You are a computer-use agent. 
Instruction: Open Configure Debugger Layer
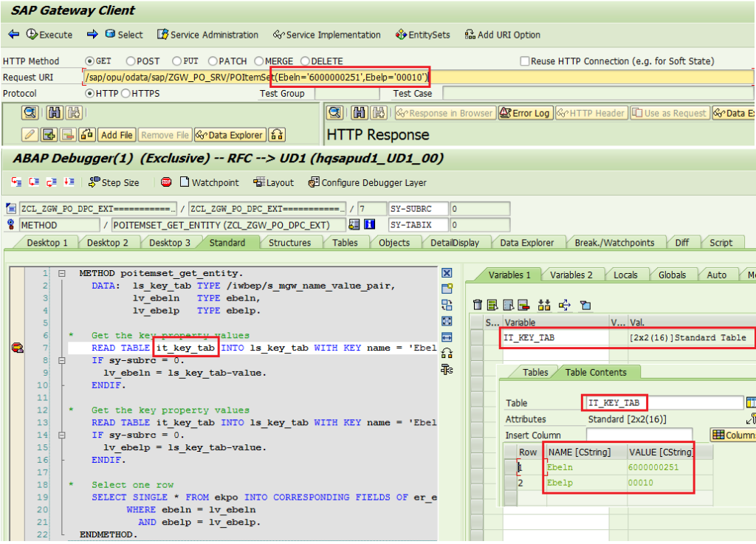pyautogui.click(x=368, y=182)
